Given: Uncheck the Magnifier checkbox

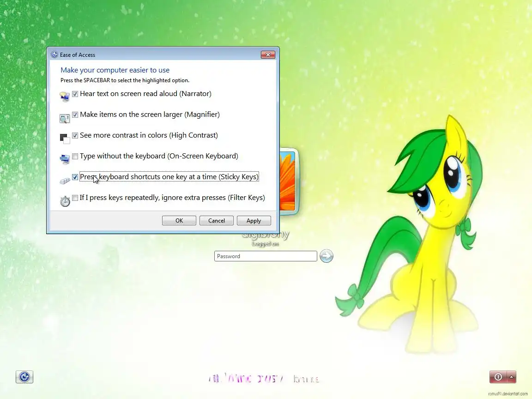Looking at the screenshot, I should (75, 115).
